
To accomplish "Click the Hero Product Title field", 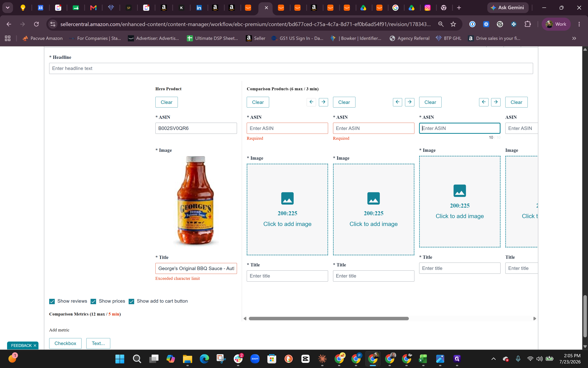I will coord(196,269).
